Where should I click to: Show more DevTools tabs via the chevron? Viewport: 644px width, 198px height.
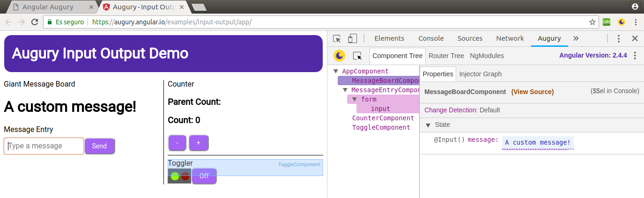576,38
